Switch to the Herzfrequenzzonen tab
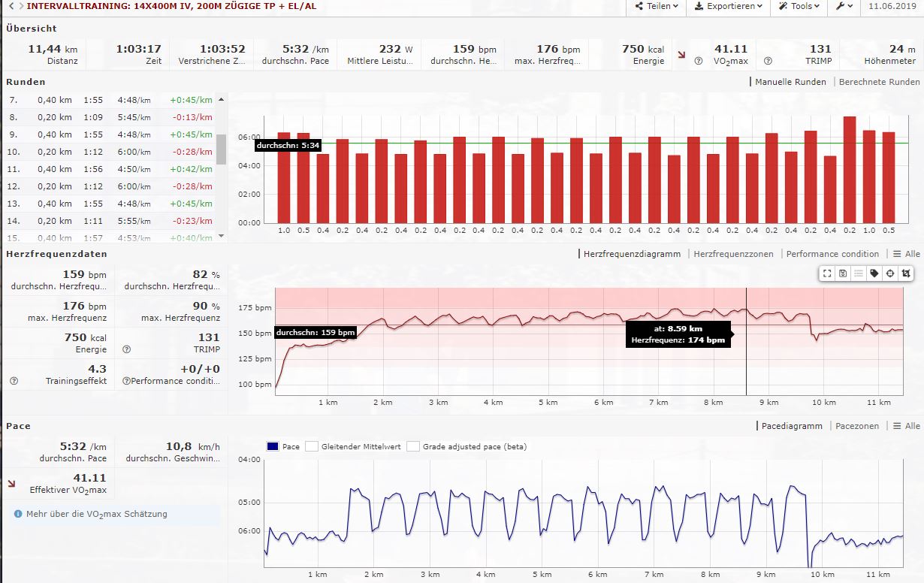This screenshot has height=583, width=924. point(732,254)
